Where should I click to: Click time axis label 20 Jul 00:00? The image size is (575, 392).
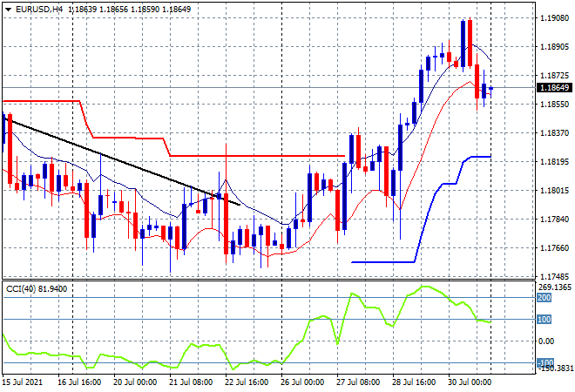point(135,382)
